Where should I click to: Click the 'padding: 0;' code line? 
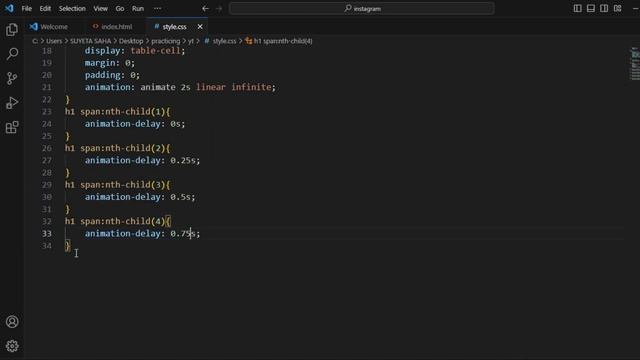point(112,75)
